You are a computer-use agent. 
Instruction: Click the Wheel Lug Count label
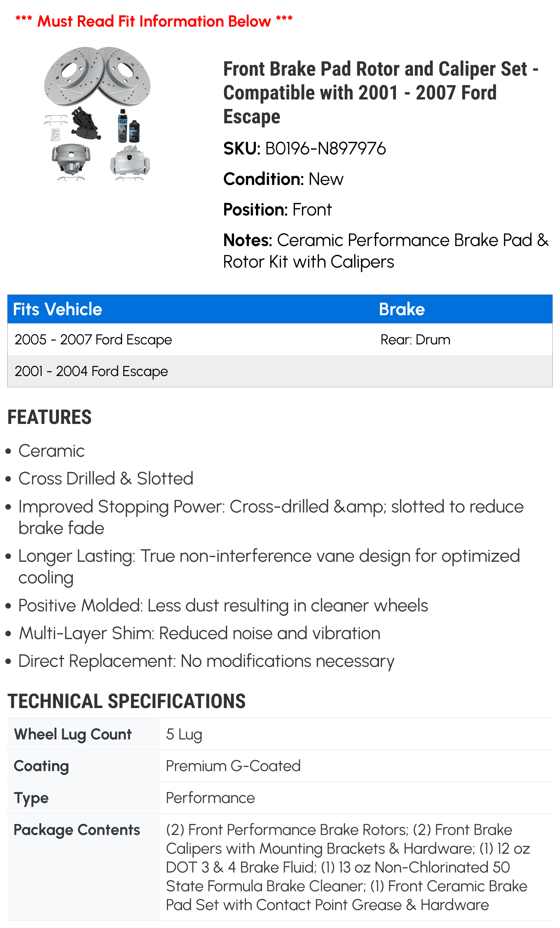point(73,734)
